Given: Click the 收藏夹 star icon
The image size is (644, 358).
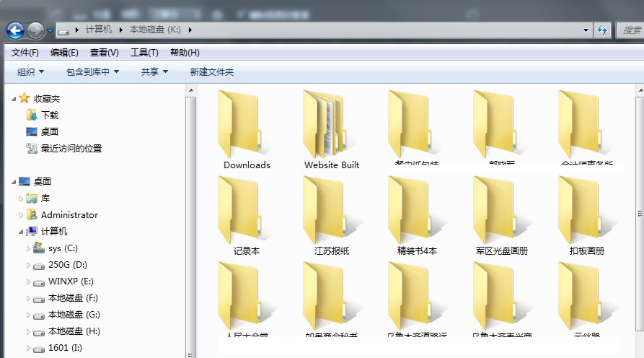Looking at the screenshot, I should [25, 98].
